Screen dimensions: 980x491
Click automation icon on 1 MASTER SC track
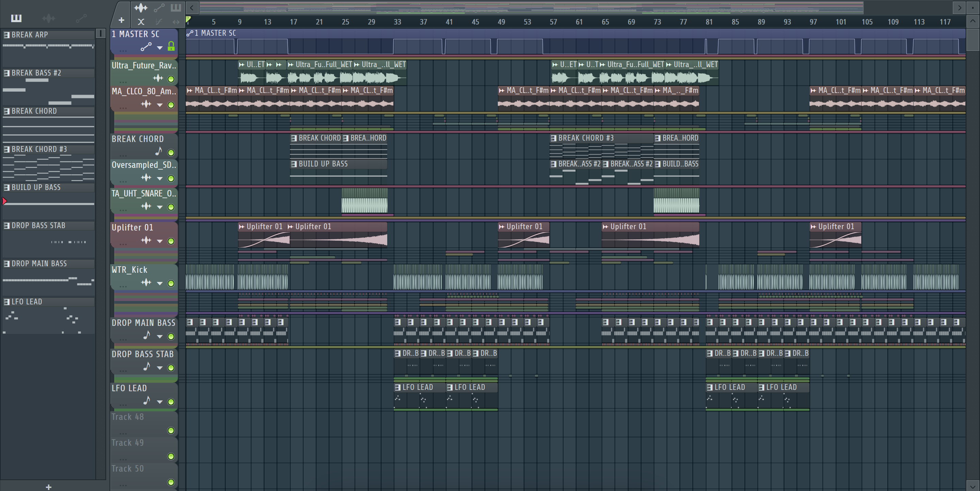click(146, 47)
